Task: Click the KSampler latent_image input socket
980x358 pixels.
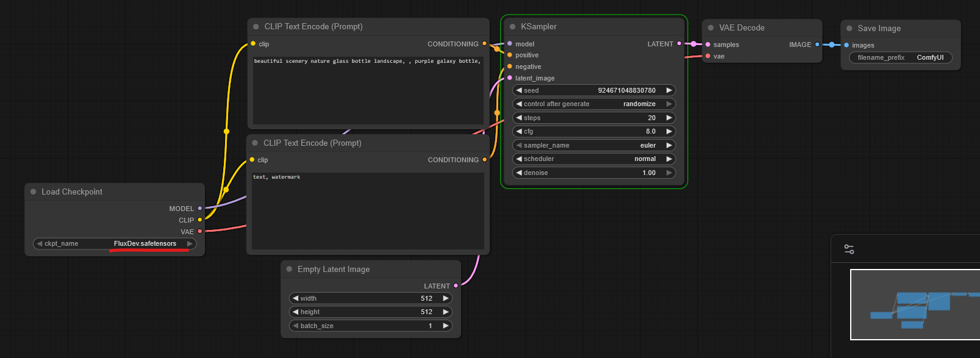Action: coord(510,78)
